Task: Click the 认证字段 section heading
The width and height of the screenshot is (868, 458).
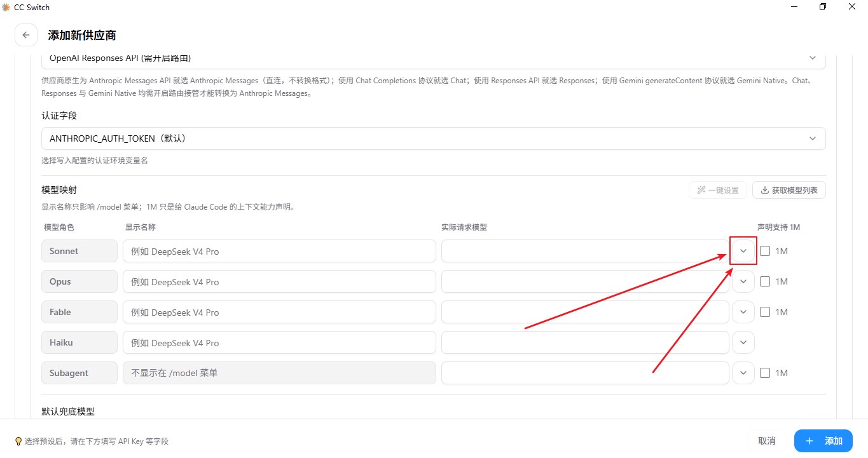Action: tap(59, 116)
